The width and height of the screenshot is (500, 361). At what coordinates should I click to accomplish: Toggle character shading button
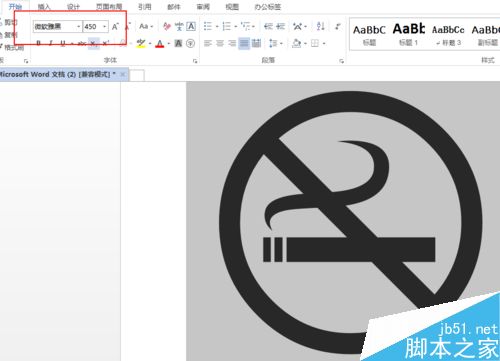(x=178, y=43)
